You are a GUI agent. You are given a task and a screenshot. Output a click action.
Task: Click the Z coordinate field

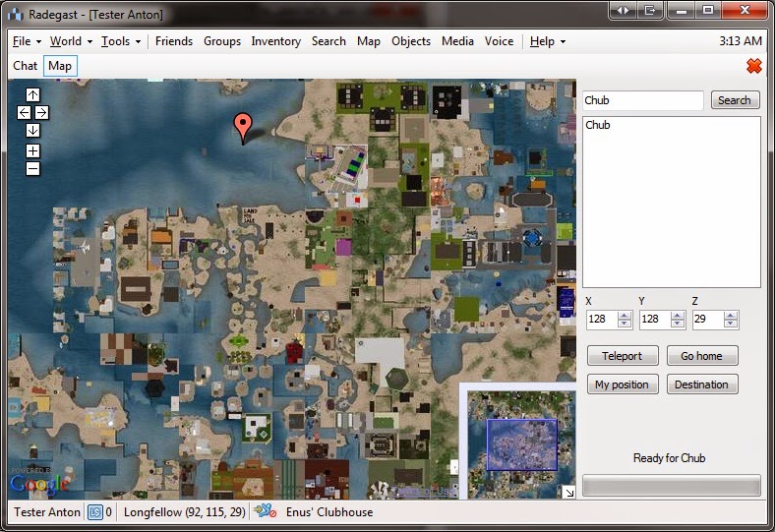(x=708, y=319)
